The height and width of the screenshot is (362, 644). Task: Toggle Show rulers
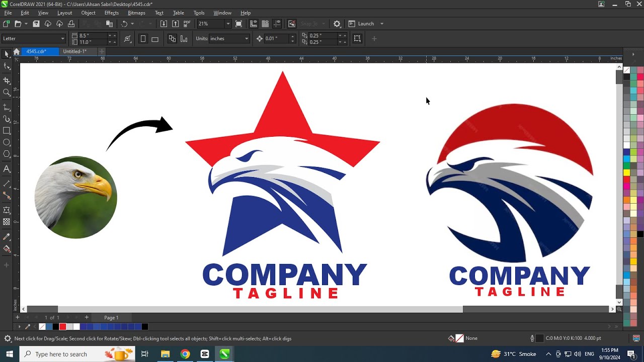(x=254, y=24)
